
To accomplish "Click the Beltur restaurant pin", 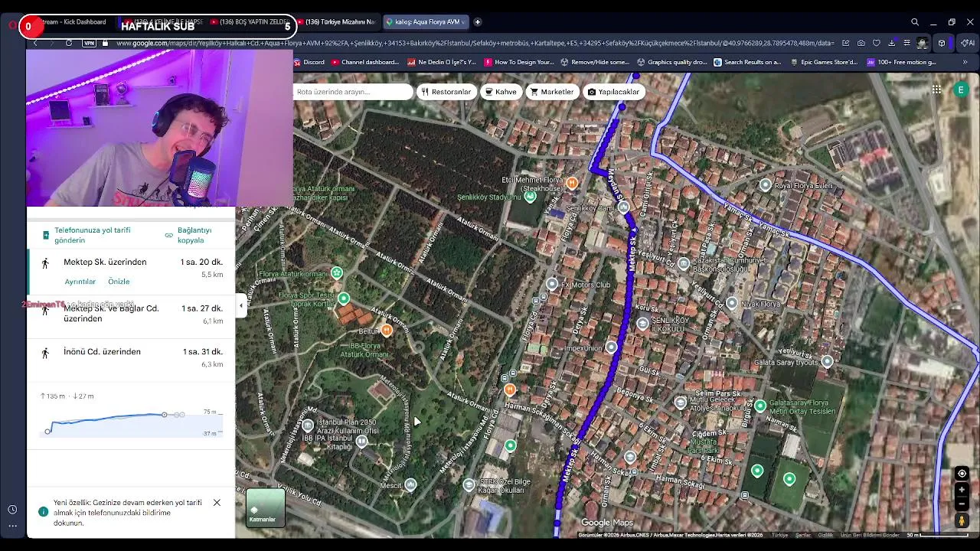I will [387, 330].
